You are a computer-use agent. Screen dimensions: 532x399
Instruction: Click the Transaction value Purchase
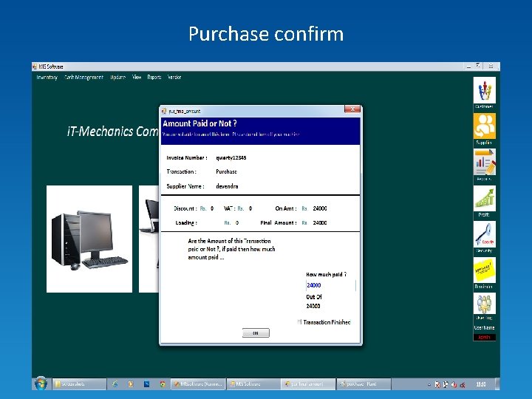(226, 171)
